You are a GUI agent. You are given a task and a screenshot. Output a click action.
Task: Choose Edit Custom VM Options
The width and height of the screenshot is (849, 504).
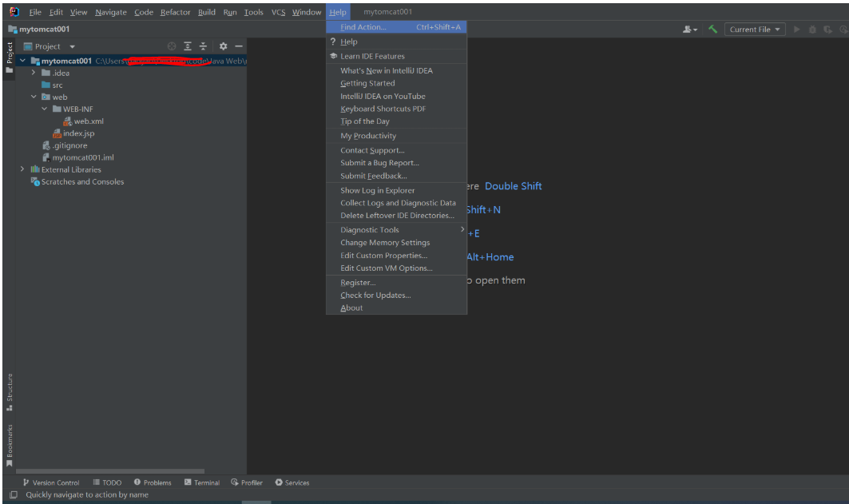coord(396,268)
